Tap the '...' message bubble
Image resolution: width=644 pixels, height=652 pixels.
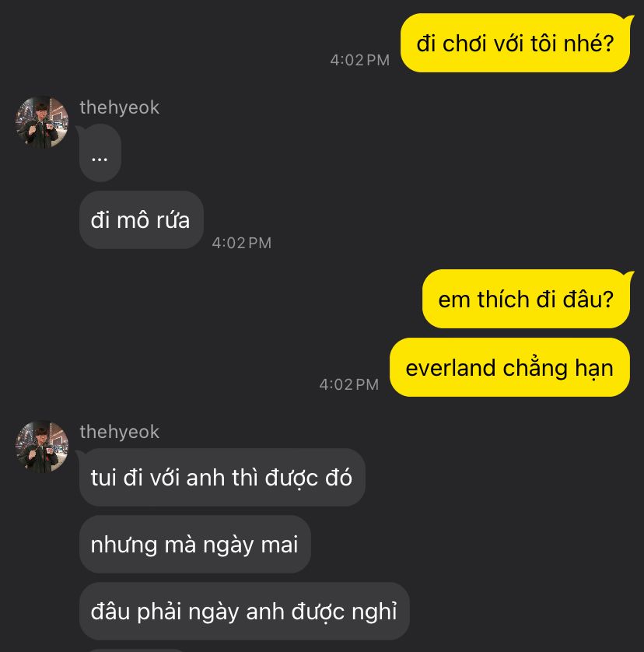pos(100,153)
